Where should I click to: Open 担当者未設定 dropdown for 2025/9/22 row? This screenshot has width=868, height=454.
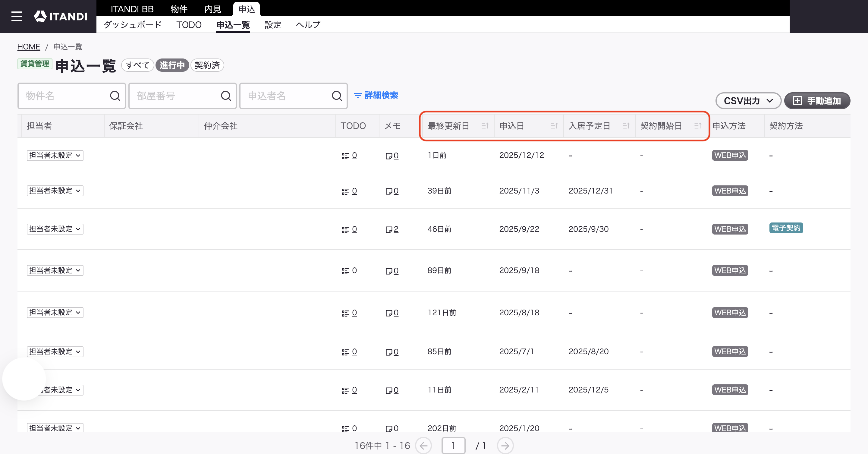(x=55, y=229)
